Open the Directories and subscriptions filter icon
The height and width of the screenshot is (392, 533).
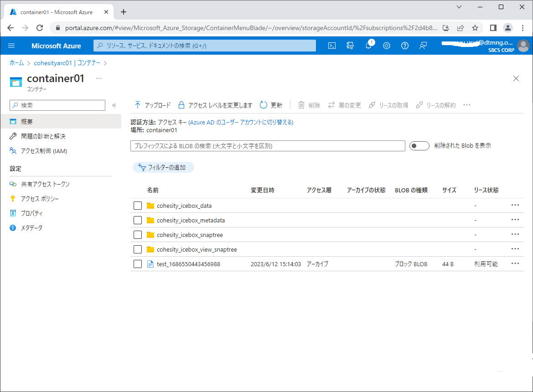click(350, 46)
